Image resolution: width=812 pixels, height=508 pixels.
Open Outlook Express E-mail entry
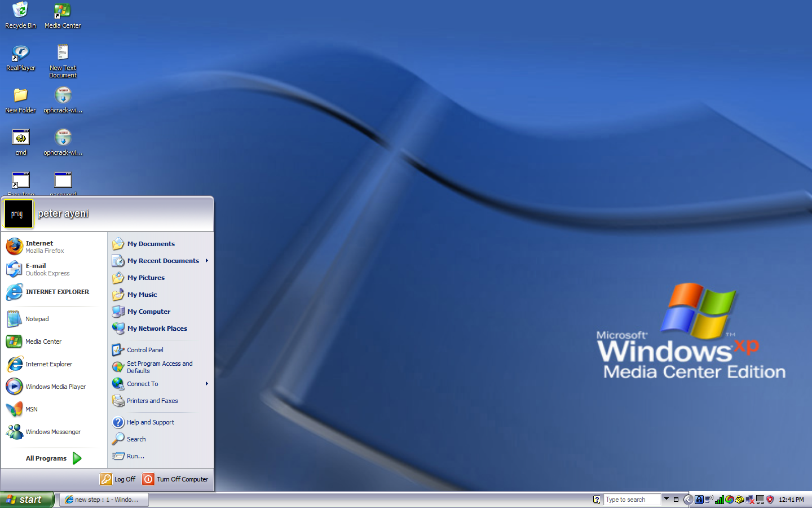(x=54, y=269)
